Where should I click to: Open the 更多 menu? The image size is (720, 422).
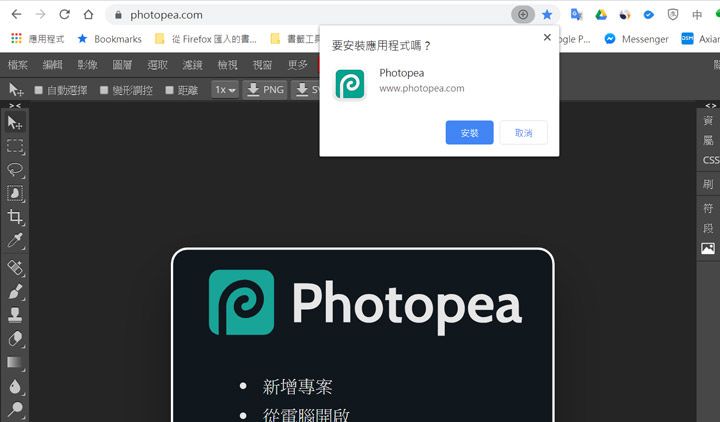pyautogui.click(x=297, y=65)
